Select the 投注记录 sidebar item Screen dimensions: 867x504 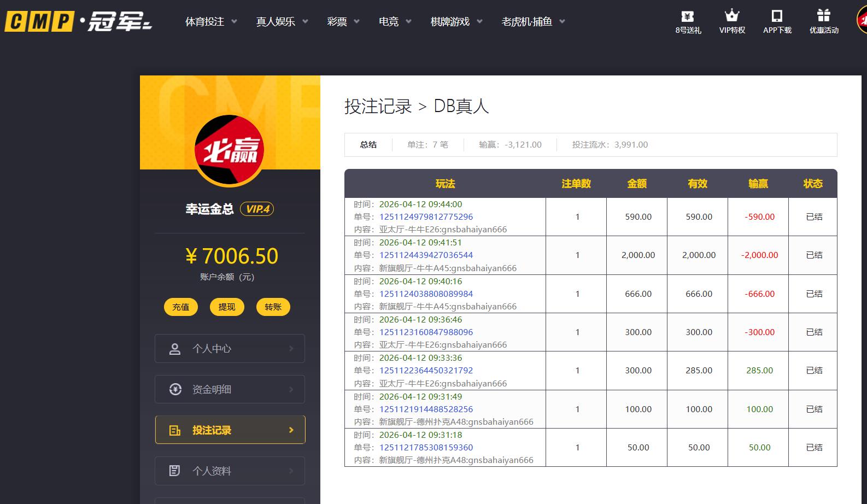230,430
